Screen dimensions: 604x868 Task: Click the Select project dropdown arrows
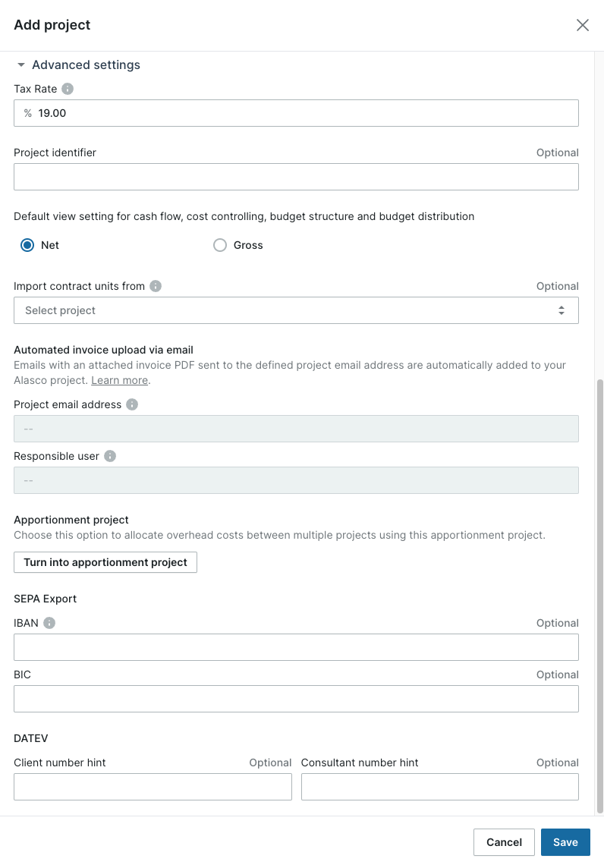coord(562,310)
